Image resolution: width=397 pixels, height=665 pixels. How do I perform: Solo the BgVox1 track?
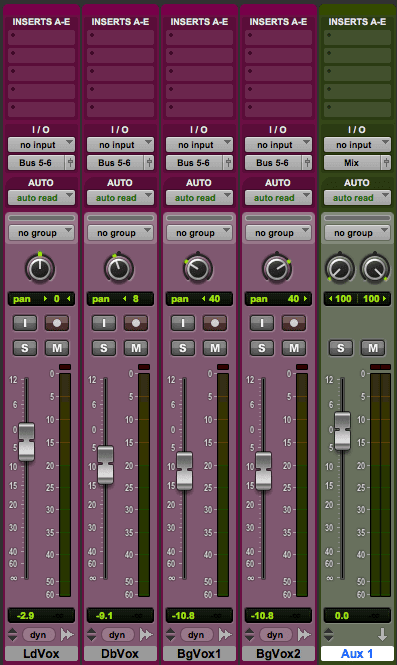[183, 348]
